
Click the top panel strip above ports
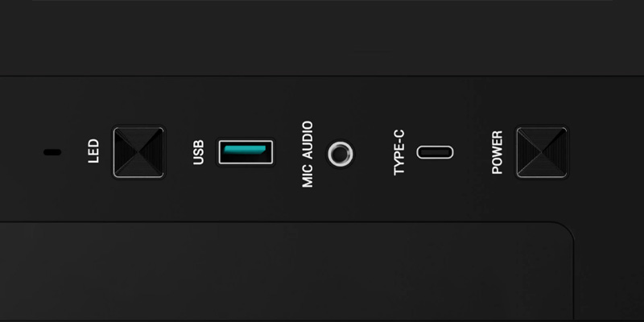pos(322,38)
